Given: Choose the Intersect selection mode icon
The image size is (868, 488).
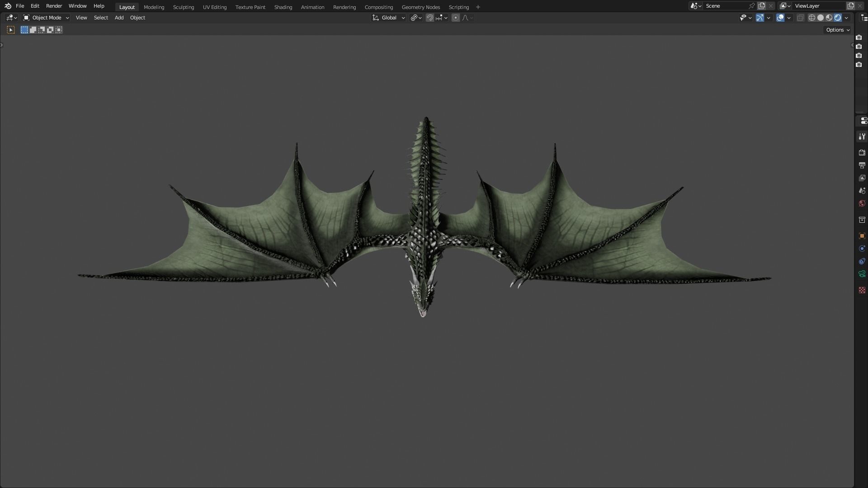Looking at the screenshot, I should point(59,30).
